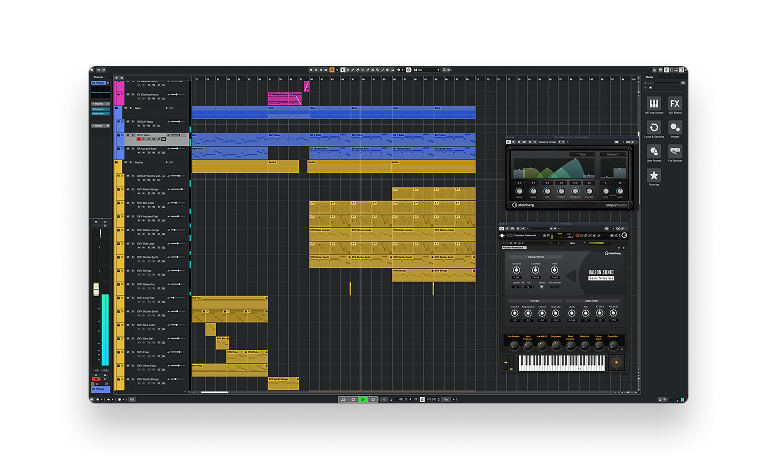777x468 pixels.
Task: Adjust the Inspector channel volume fader
Action: (96, 289)
